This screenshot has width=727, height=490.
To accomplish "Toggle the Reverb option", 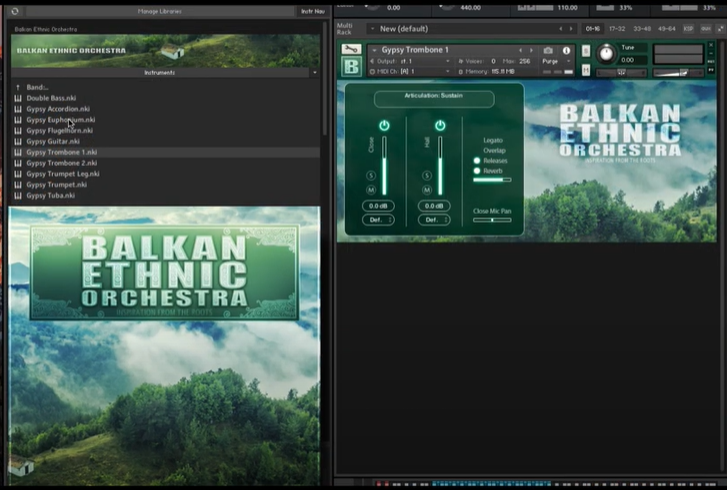I will coord(477,171).
